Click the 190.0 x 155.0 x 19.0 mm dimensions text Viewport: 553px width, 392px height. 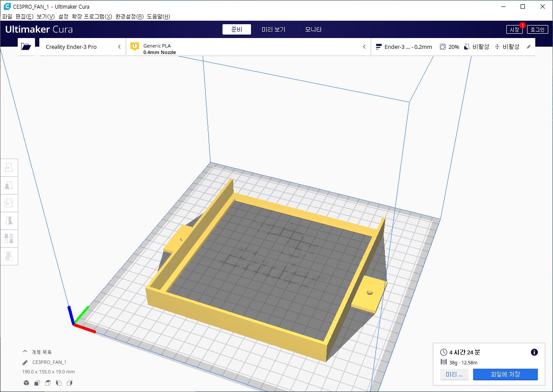[x=48, y=372]
